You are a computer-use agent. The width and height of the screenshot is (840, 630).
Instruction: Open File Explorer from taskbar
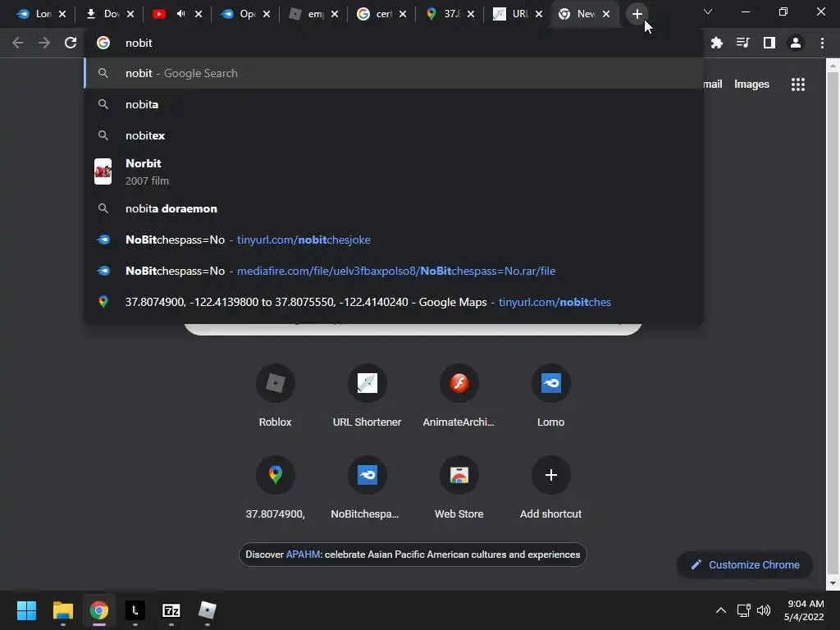click(62, 610)
